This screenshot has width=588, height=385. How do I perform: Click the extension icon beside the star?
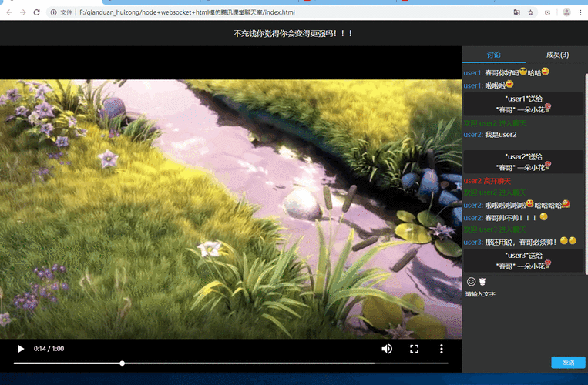547,12
